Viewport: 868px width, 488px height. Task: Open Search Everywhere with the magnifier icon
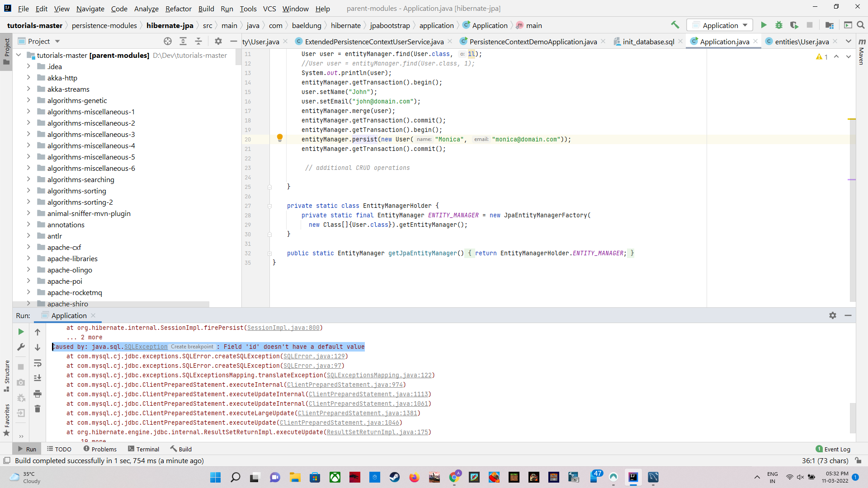point(861,25)
